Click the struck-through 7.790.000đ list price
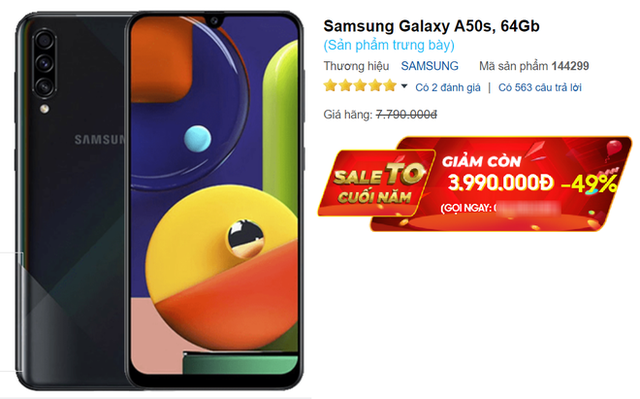The width and height of the screenshot is (640, 399). [406, 115]
